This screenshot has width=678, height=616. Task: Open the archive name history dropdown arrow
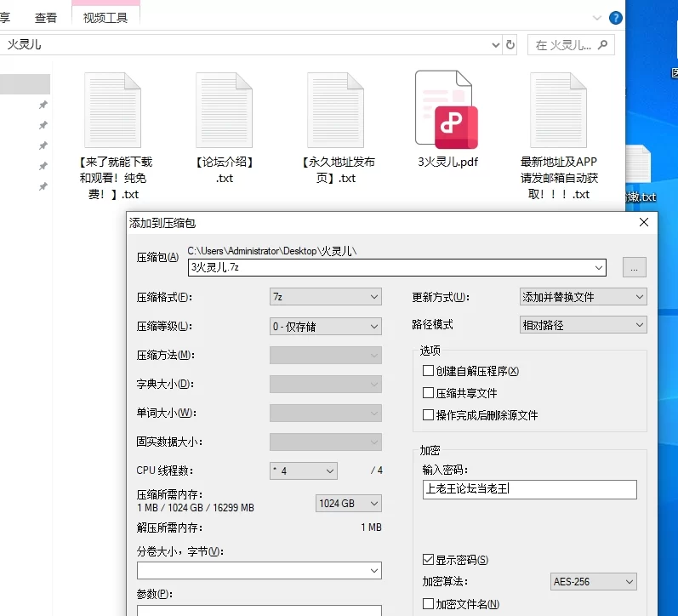pyautogui.click(x=598, y=267)
